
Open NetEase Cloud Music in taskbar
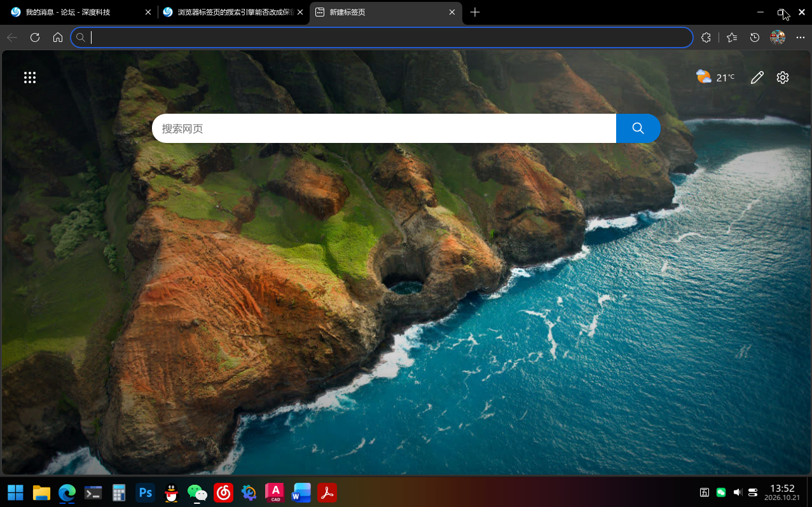pos(223,492)
